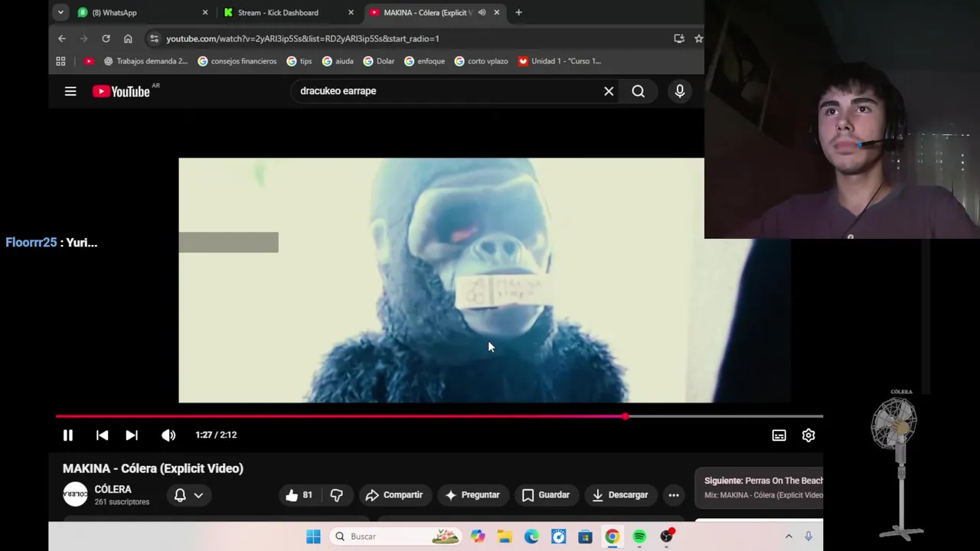980x551 pixels.
Task: Open the YouTube bookmark icon
Action: point(89,61)
